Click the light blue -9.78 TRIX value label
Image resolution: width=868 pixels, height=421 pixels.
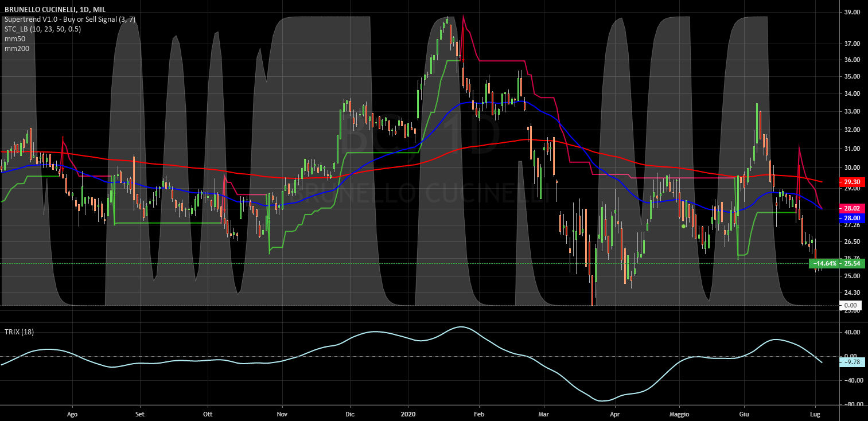click(x=852, y=362)
